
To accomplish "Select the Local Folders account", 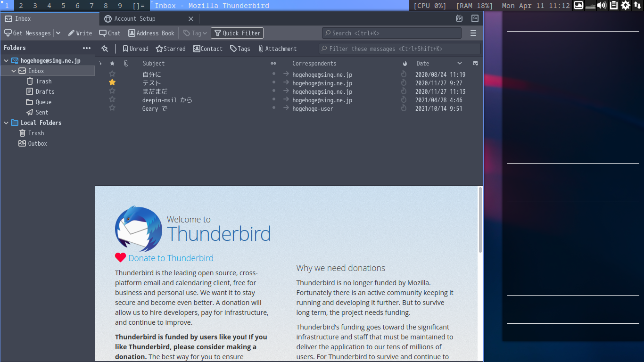I will coord(36,123).
